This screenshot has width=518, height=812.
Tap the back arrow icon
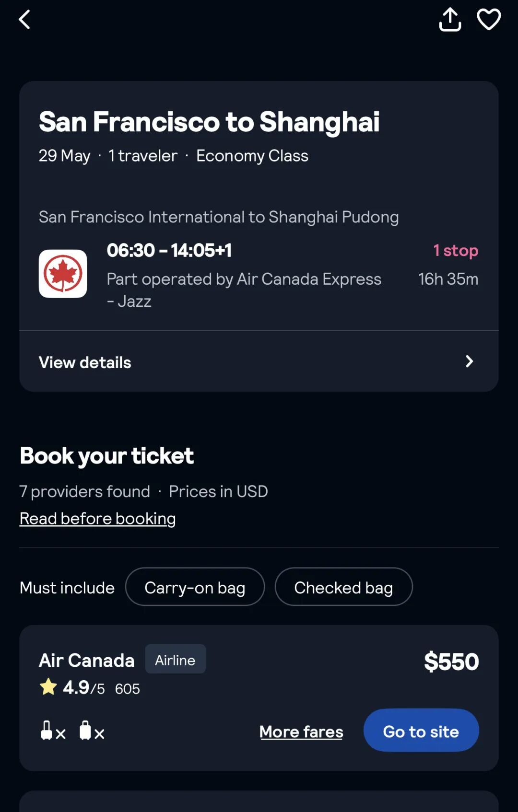click(24, 20)
